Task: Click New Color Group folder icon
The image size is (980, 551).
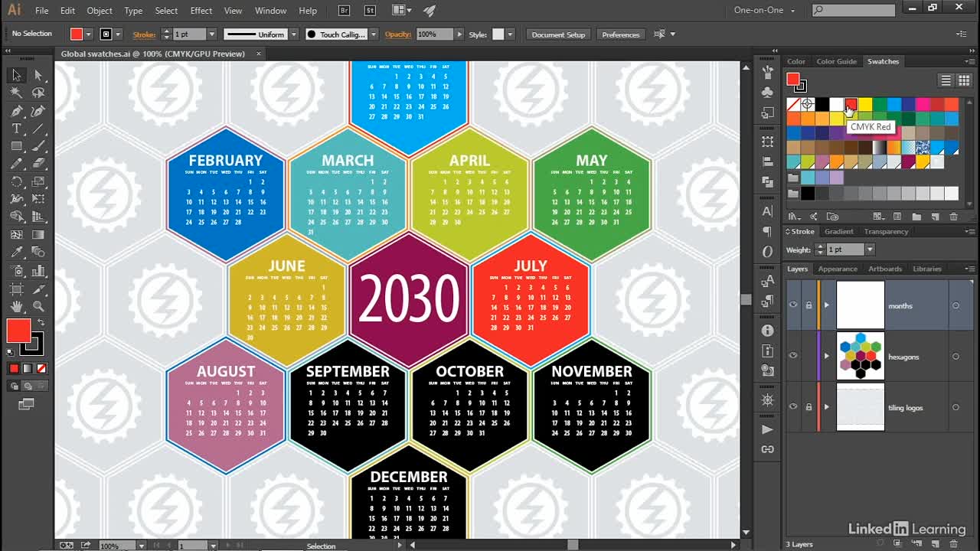Action: (x=916, y=217)
